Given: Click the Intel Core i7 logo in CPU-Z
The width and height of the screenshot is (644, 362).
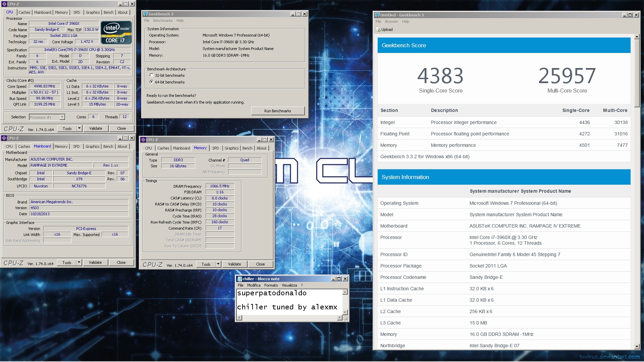Looking at the screenshot, I should (116, 33).
